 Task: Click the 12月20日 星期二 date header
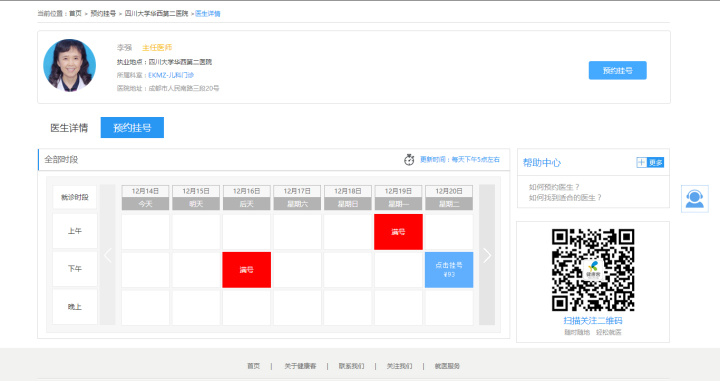click(x=449, y=197)
